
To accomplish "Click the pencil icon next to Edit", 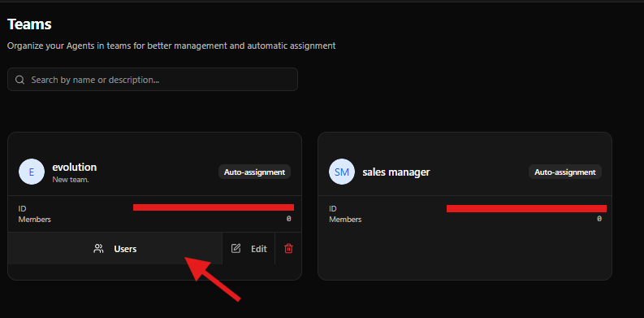I will pos(236,249).
